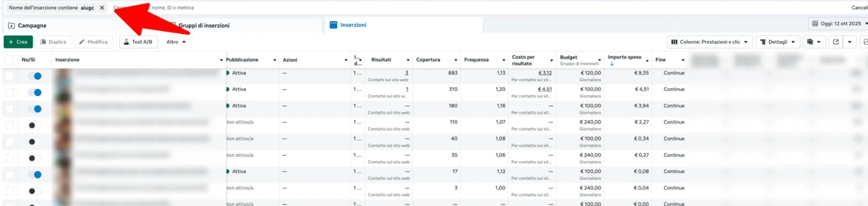Open the Inserzione column header menu arrow
This screenshot has height=206, width=868.
click(221, 60)
